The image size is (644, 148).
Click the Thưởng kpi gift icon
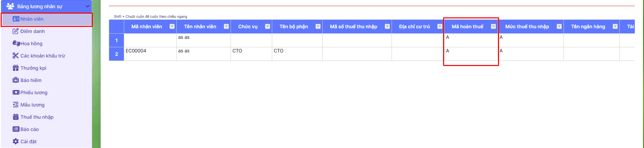coord(16,68)
